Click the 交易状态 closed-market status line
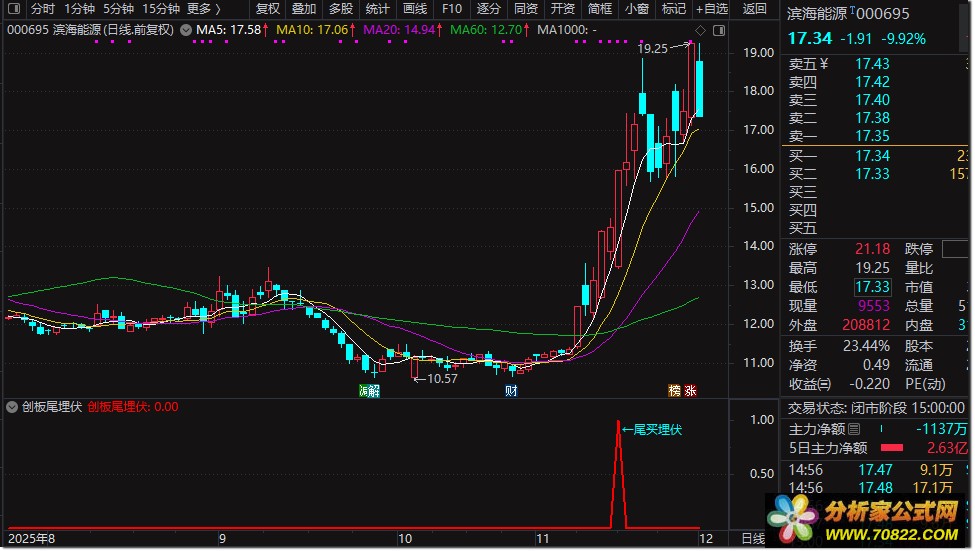The width and height of the screenshot is (975, 551). (x=876, y=408)
